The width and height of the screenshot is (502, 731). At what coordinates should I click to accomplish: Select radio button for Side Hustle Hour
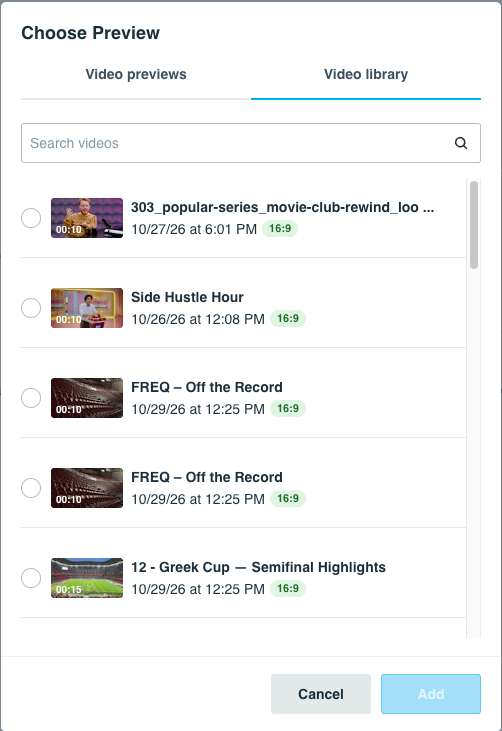[31, 308]
